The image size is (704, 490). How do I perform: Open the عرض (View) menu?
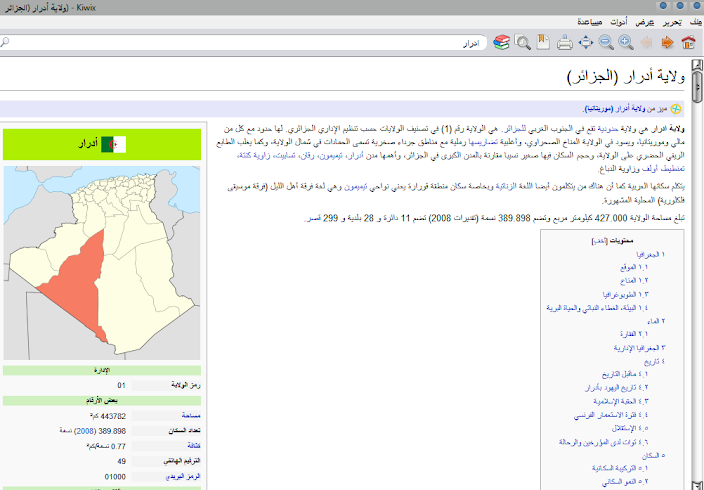(x=645, y=21)
